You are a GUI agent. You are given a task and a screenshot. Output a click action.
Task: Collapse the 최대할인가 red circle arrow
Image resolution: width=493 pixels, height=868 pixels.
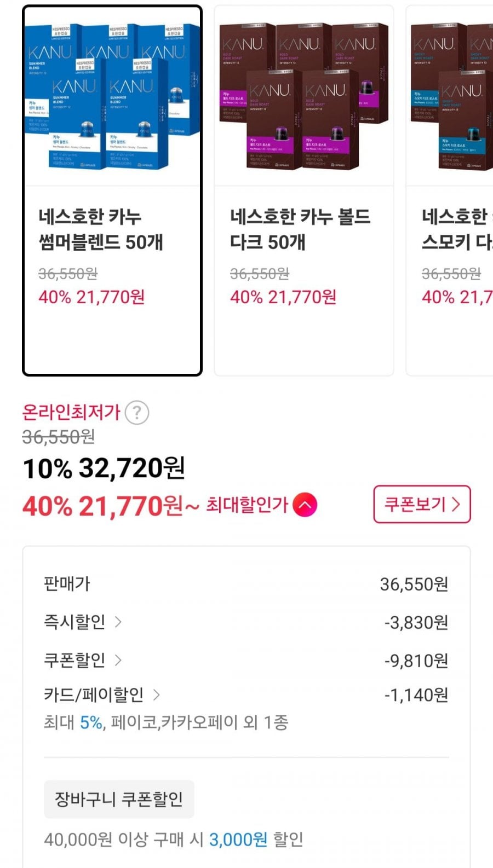click(305, 505)
